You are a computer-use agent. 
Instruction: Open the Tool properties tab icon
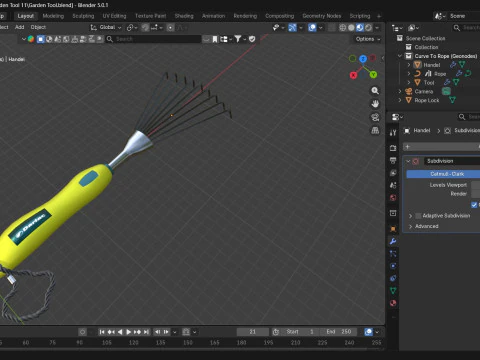coord(393,133)
